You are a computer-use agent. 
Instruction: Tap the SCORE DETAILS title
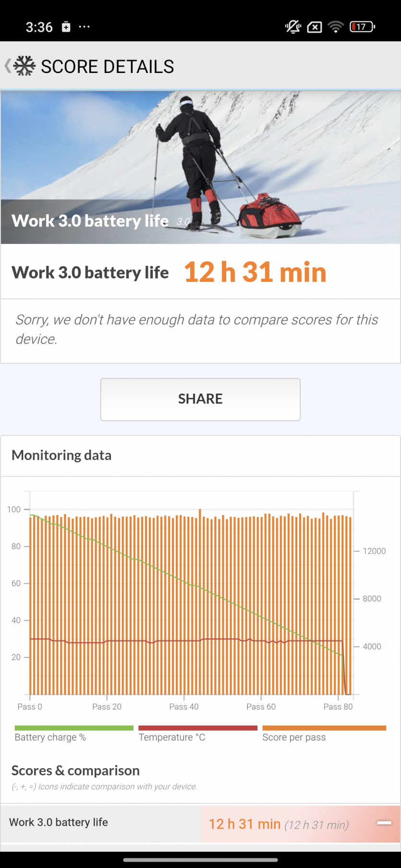point(108,67)
